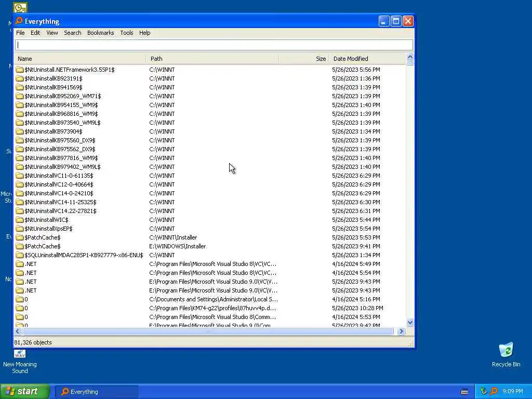532x399 pixels.
Task: Select New Moaning Sound desktop icon
Action: [x=20, y=362]
